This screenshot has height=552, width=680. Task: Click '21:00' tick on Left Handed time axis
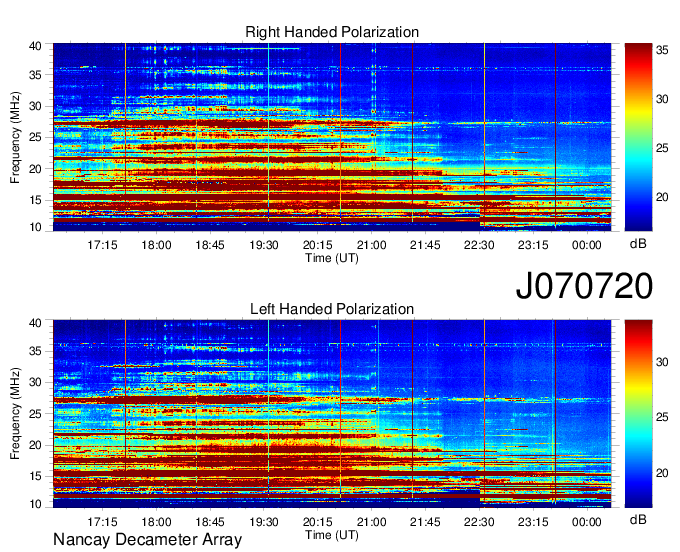pos(372,522)
